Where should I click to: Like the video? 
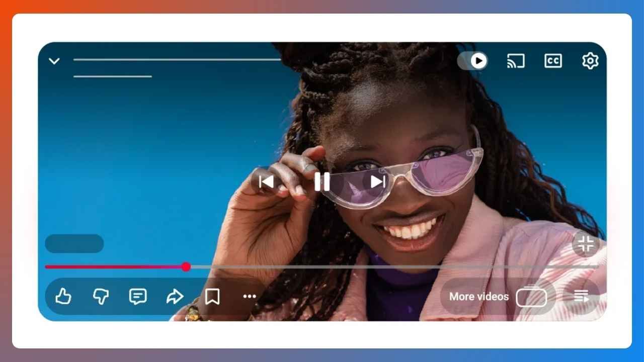point(63,297)
